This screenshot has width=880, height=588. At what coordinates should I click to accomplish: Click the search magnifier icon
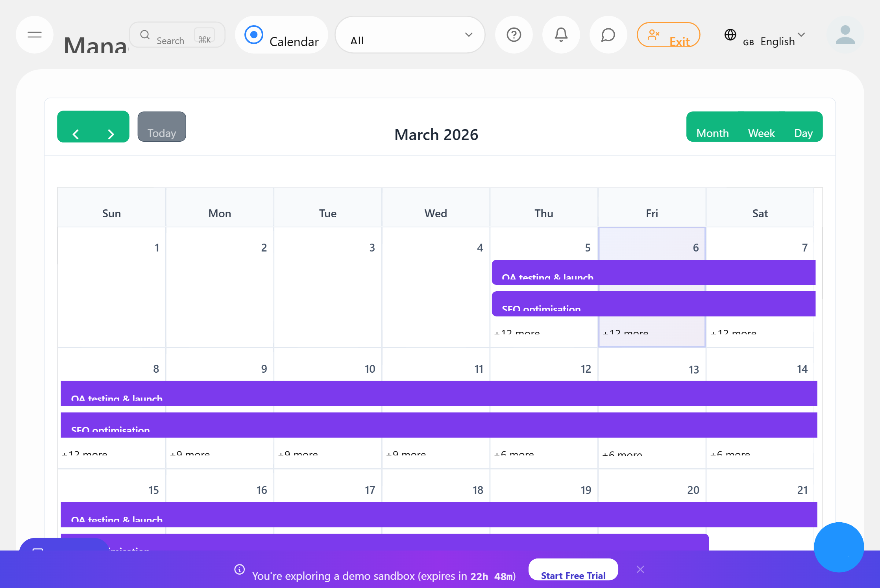click(x=145, y=35)
